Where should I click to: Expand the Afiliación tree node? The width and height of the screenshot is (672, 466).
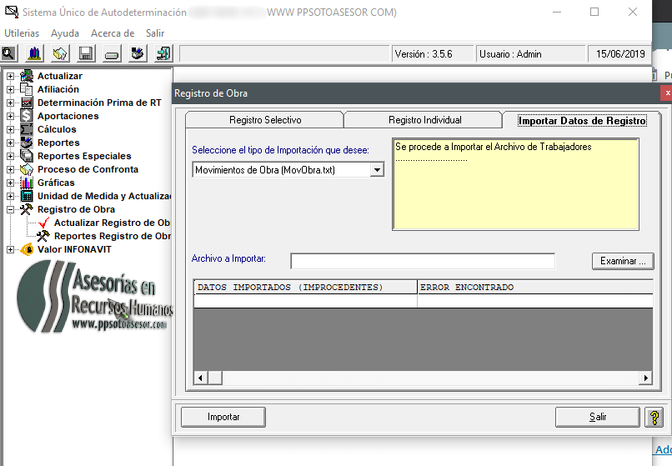click(10, 90)
